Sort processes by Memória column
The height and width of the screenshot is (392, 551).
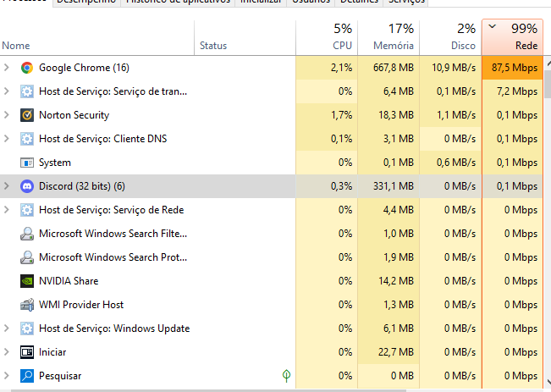(x=388, y=37)
